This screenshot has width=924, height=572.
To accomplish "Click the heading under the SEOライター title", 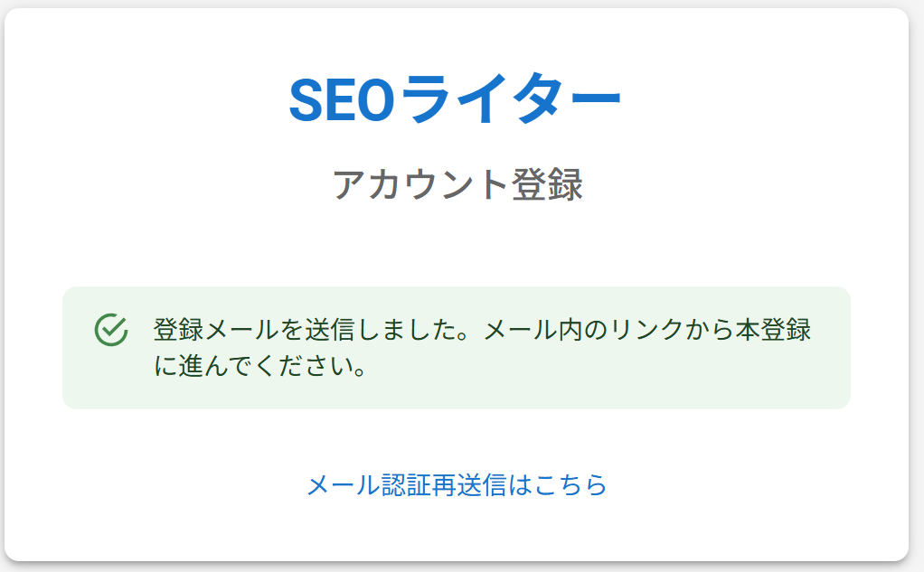I will [457, 184].
